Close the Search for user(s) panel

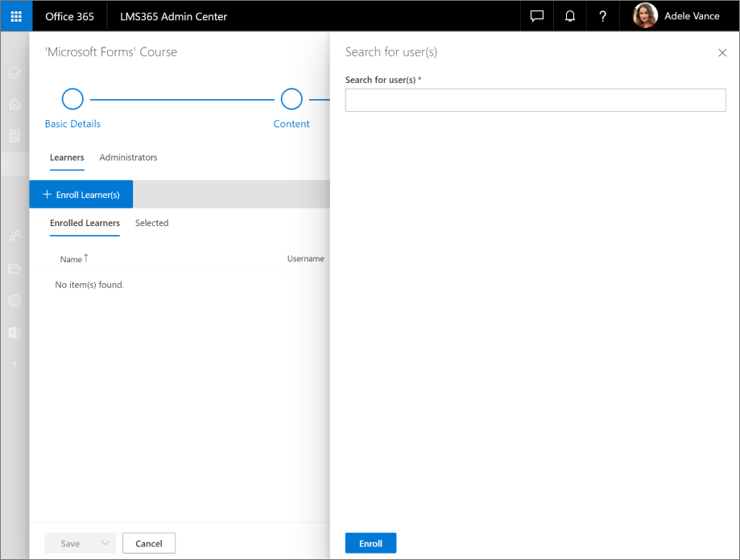(x=721, y=53)
